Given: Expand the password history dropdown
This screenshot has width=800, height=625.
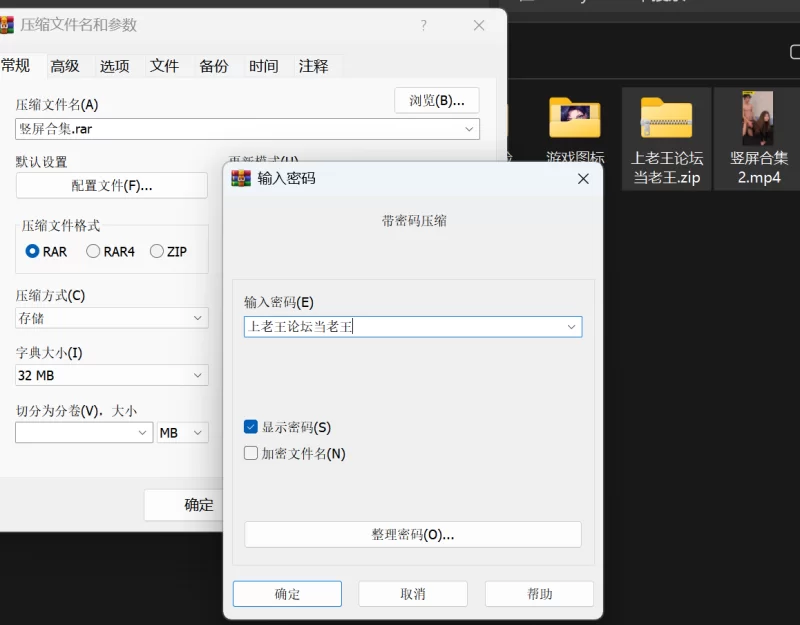Looking at the screenshot, I should [x=571, y=327].
